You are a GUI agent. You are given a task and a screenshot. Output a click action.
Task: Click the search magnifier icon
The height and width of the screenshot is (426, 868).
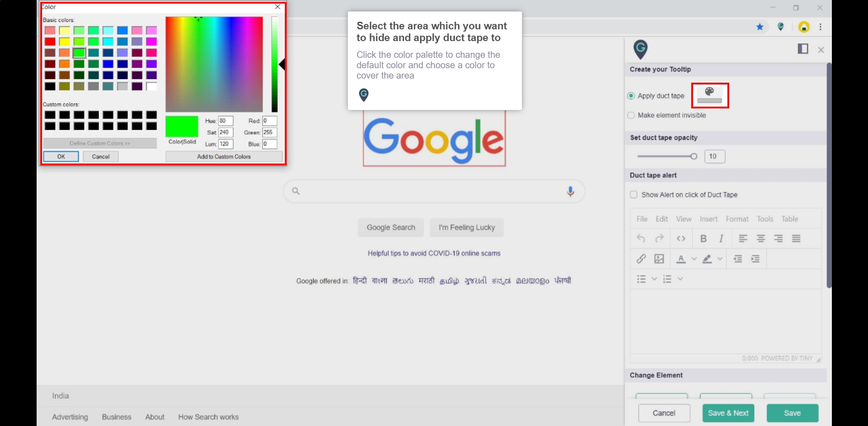coord(296,191)
